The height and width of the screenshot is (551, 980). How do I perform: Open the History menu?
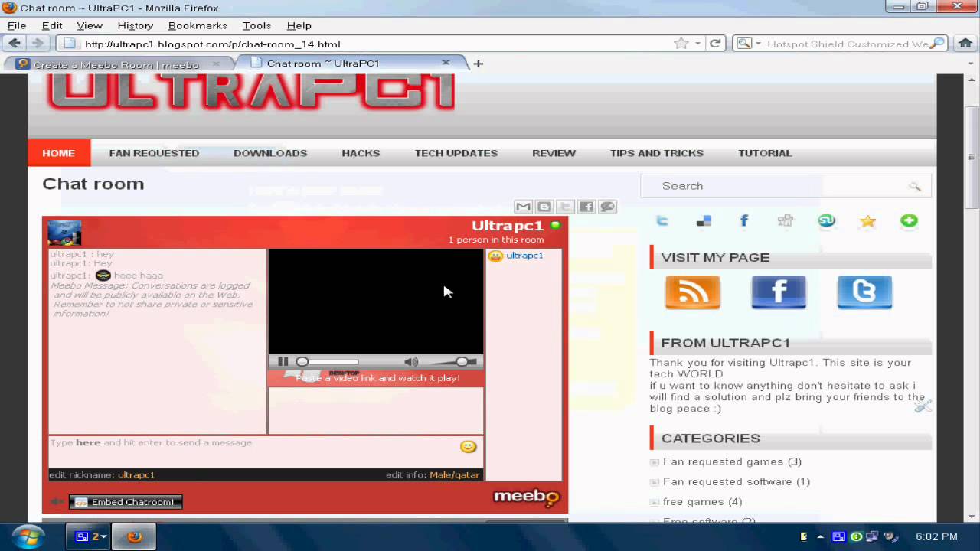click(x=136, y=25)
